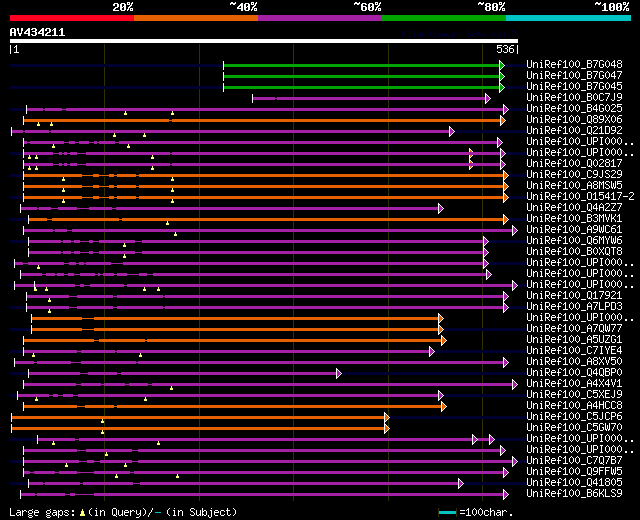The width and height of the screenshot is (640, 520).
Task: Click the purple ~60% identity legend segment
Action: click(320, 18)
